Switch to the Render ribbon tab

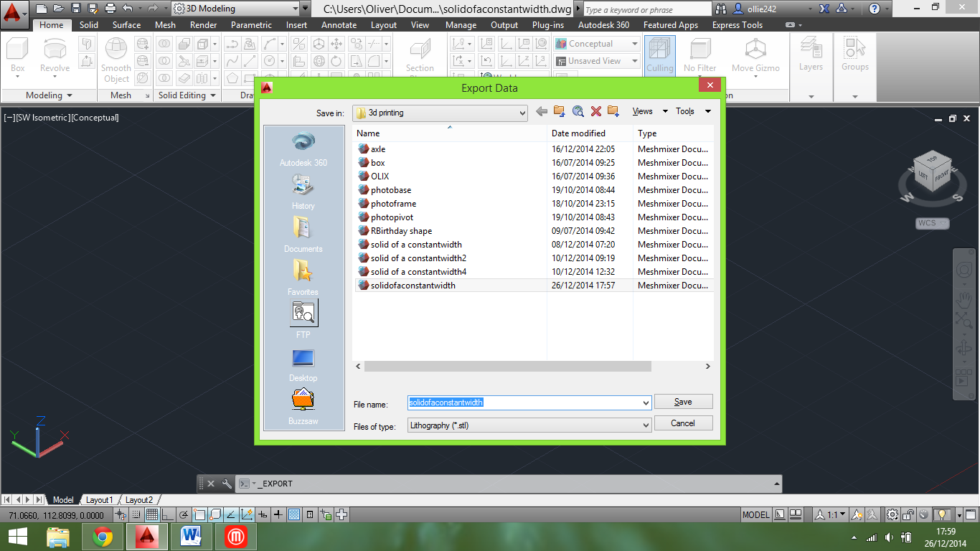[204, 24]
